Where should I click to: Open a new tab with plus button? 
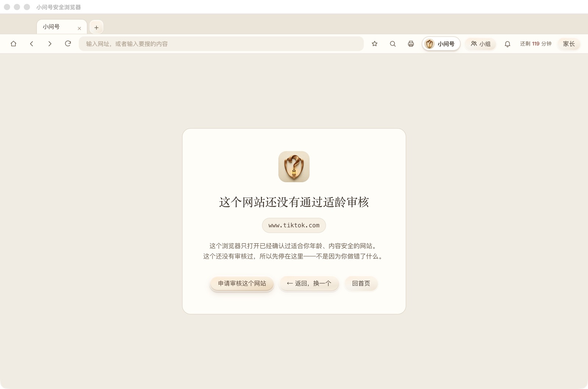point(96,27)
